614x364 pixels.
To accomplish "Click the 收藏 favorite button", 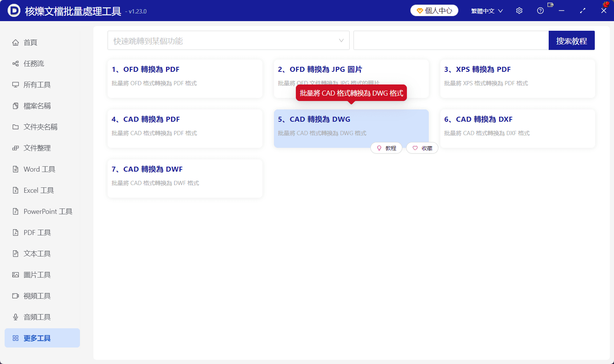I will point(422,148).
